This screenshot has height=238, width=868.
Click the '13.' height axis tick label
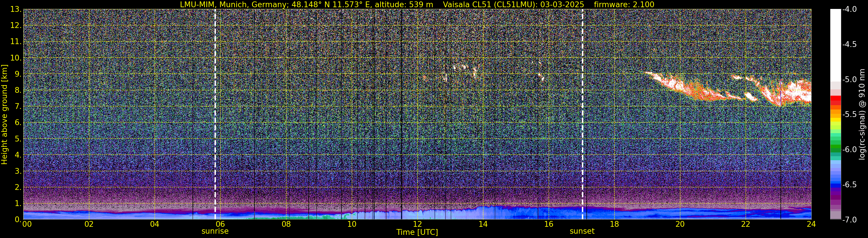16,10
